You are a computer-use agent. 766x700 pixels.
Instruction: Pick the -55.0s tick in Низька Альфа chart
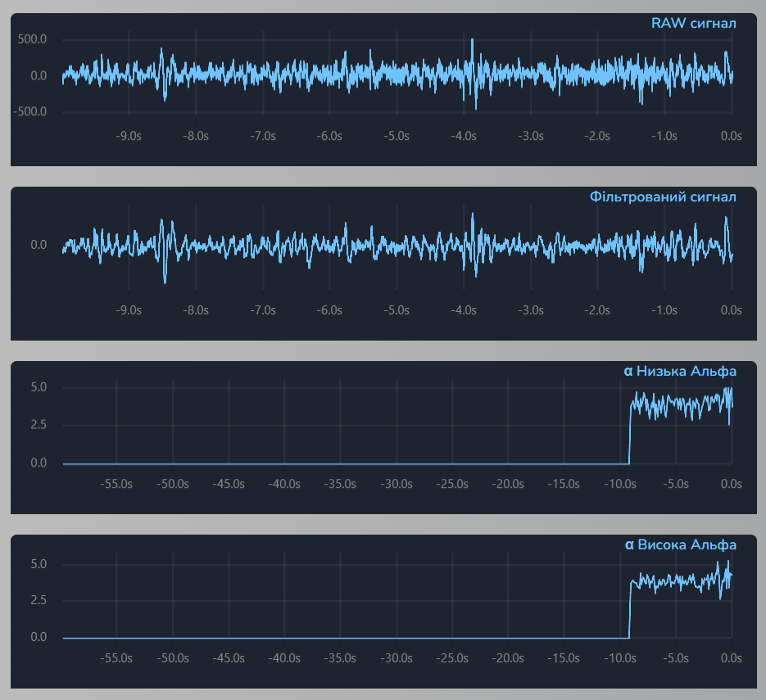pyautogui.click(x=116, y=485)
